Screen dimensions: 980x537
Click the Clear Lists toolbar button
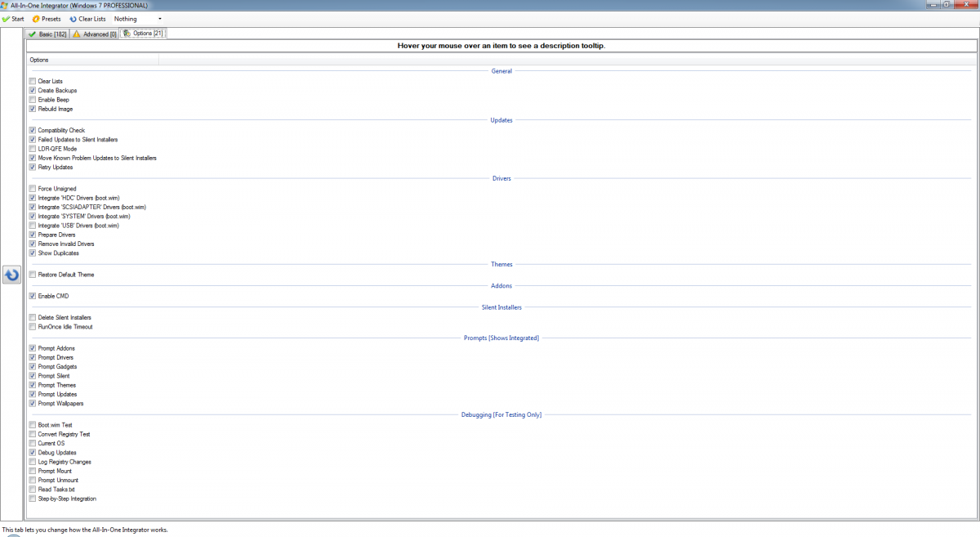click(87, 19)
